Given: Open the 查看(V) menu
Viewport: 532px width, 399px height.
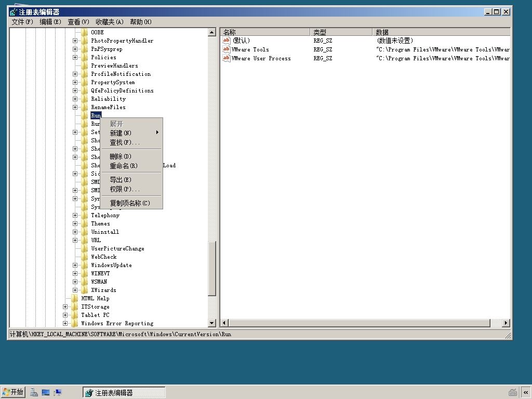Looking at the screenshot, I should (x=78, y=22).
